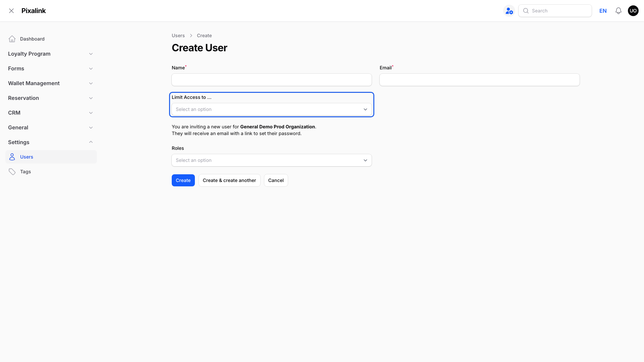
Task: Expand the Forms section
Action: tap(51, 68)
